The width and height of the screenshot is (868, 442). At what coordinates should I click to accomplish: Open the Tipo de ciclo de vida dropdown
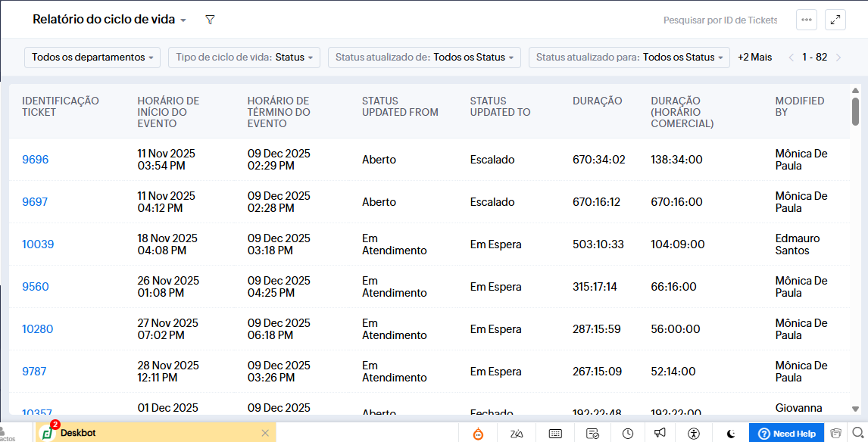pyautogui.click(x=244, y=58)
